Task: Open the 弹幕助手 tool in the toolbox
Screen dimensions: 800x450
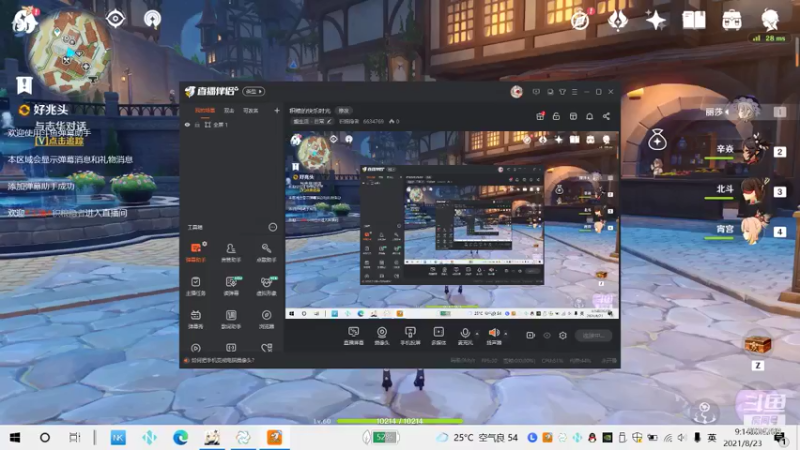Action: click(195, 252)
